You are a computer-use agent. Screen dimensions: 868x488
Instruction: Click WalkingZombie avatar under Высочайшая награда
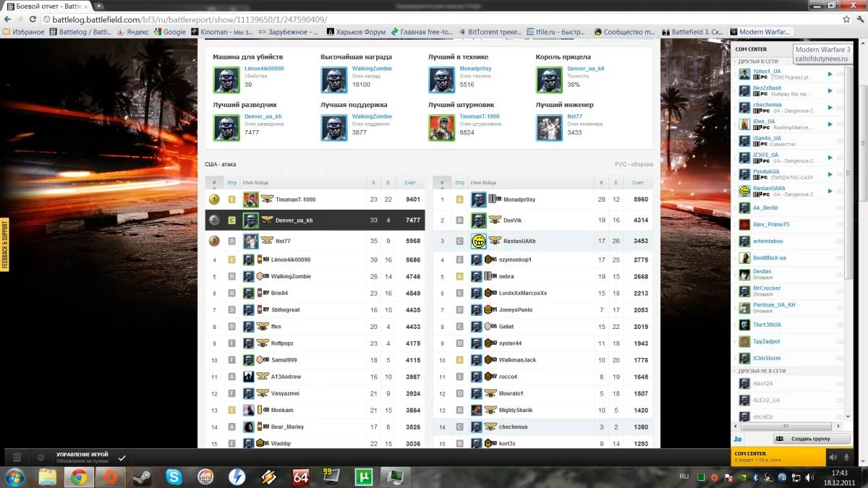tap(334, 80)
